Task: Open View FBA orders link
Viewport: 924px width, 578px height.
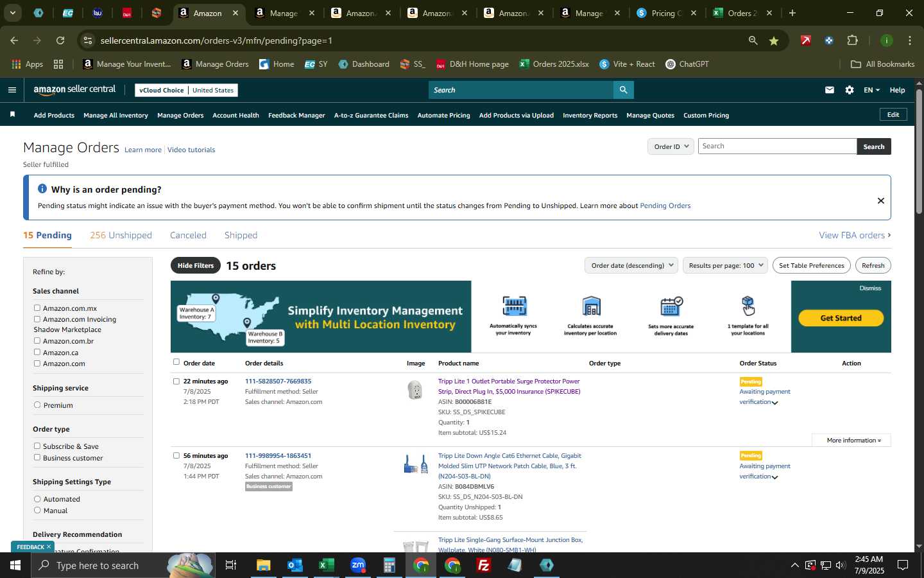Action: 855,235
